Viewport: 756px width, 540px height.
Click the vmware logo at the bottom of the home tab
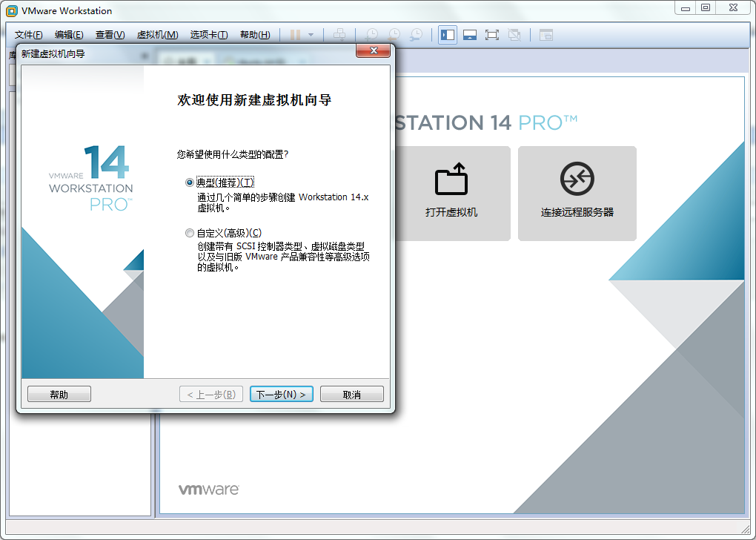(x=209, y=490)
